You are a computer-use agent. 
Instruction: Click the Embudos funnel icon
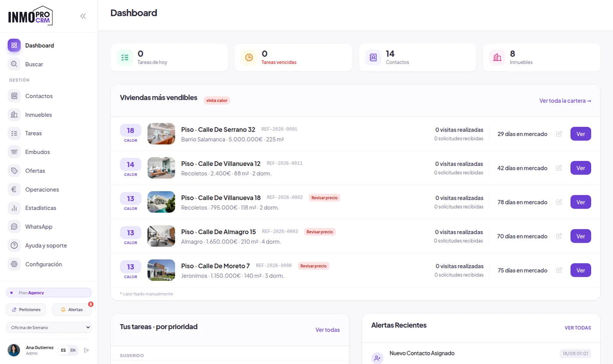[14, 152]
